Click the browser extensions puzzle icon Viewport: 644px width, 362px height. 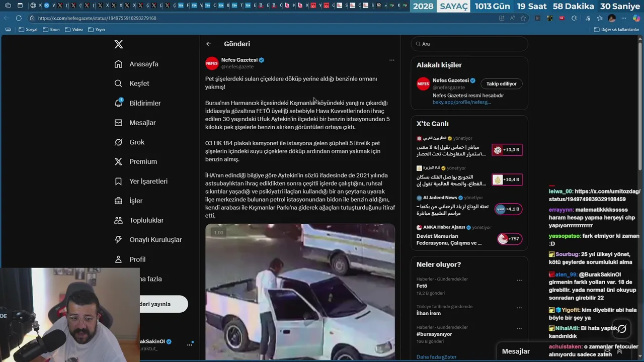coord(575,18)
